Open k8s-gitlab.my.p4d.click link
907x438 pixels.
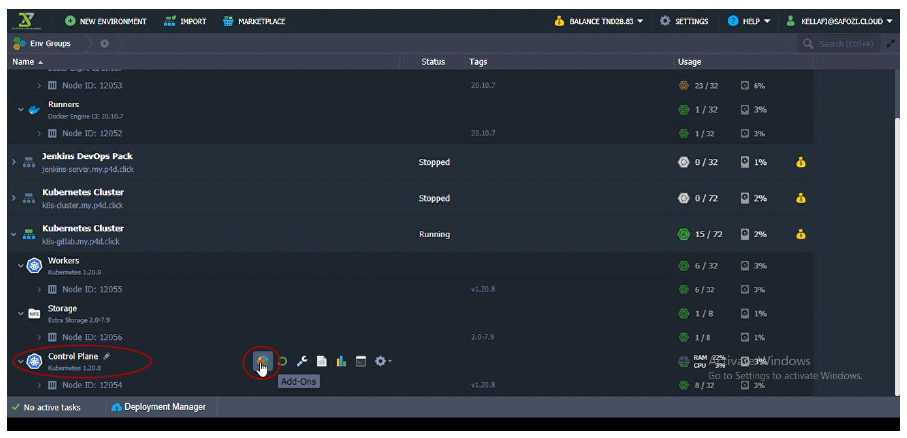click(81, 241)
